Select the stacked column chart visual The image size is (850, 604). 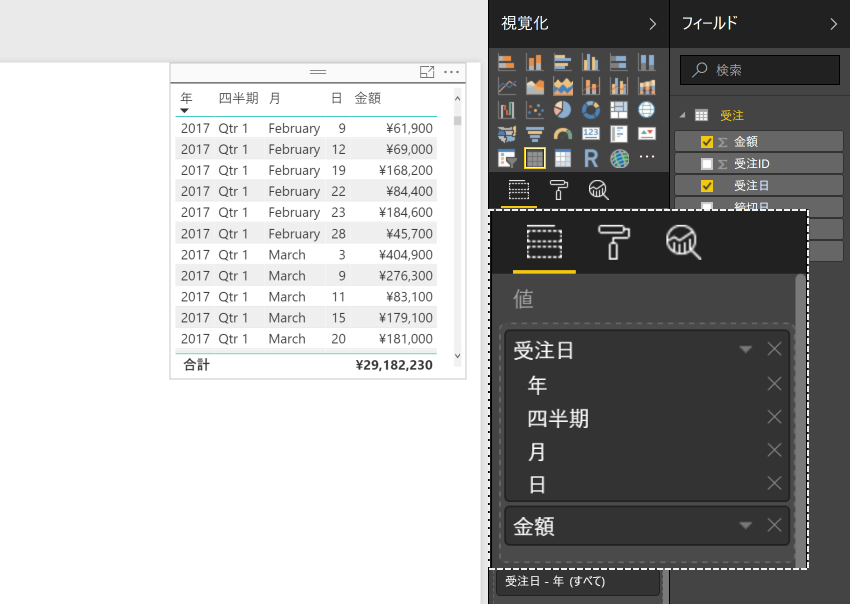[x=535, y=62]
